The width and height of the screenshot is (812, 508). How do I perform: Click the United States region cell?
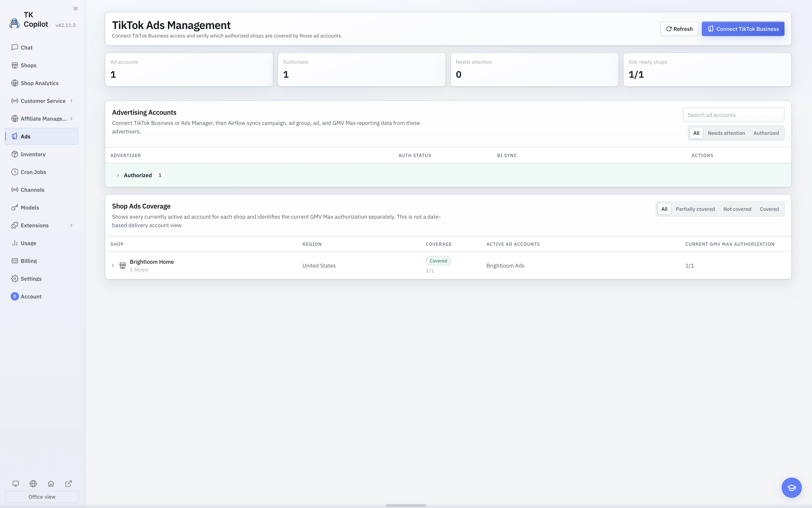point(319,265)
